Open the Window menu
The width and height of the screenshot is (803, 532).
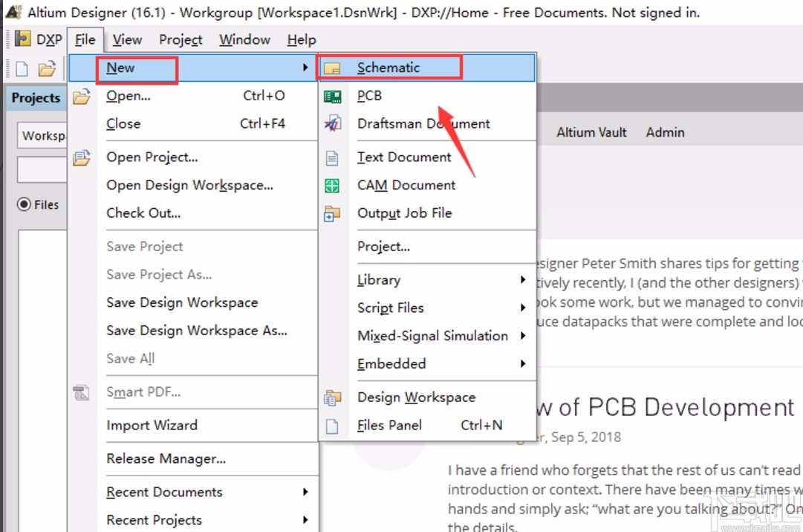244,39
